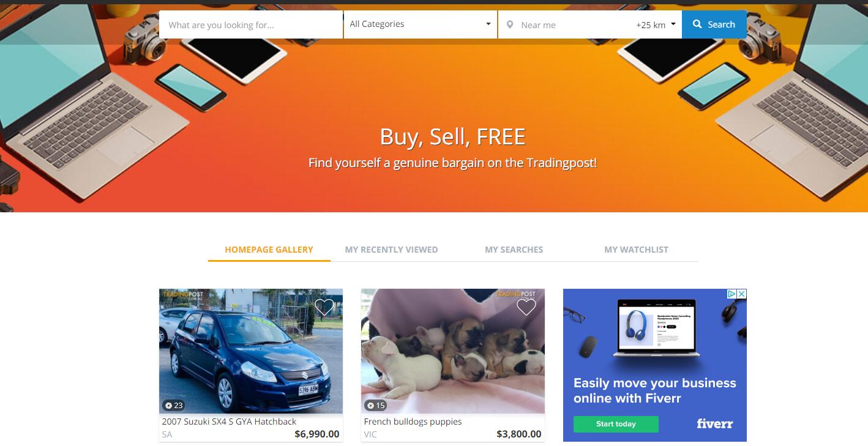Focus the 'What are you looking for' search field
This screenshot has width=868, height=446.
click(251, 24)
